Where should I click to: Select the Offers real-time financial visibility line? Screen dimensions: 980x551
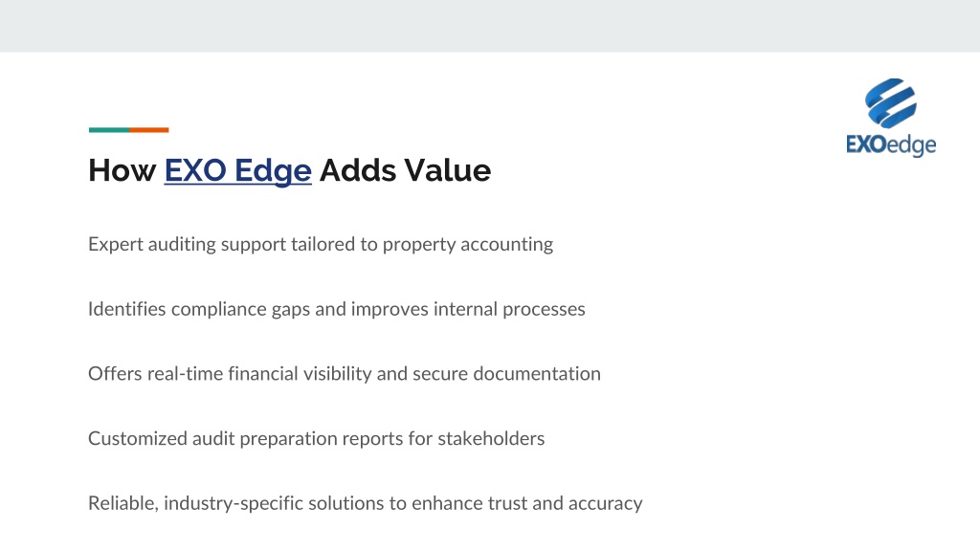(345, 374)
